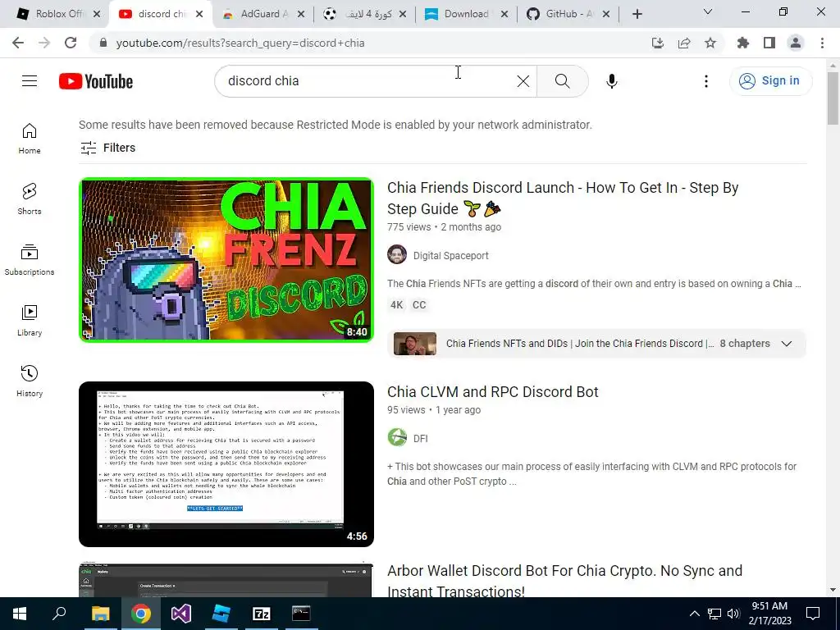Screen dimensions: 840x630
Task: Click the browser forward arrow
Action: point(44,43)
